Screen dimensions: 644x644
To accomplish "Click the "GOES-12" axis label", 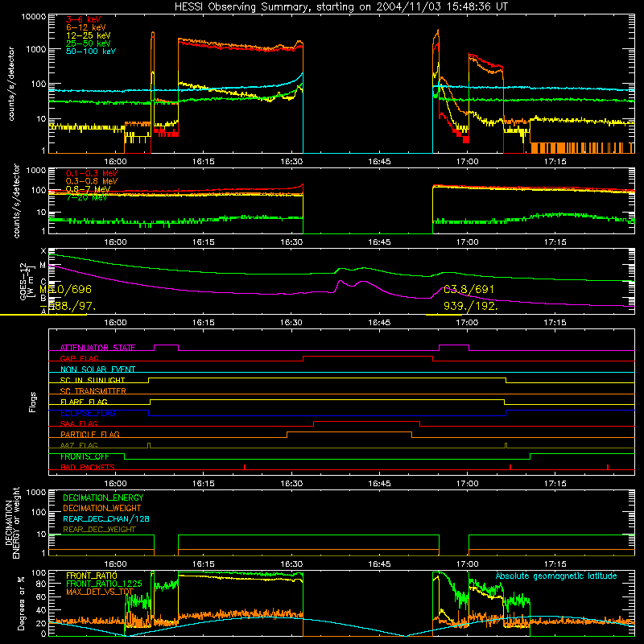I will pyautogui.click(x=23, y=282).
